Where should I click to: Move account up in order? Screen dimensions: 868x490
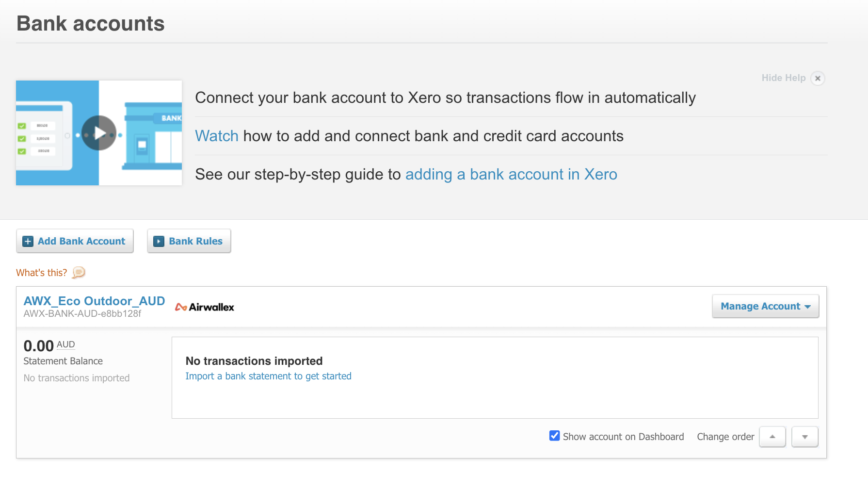pyautogui.click(x=772, y=437)
